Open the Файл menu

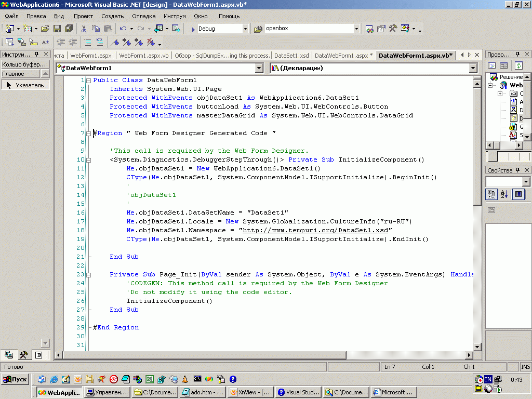(x=11, y=16)
